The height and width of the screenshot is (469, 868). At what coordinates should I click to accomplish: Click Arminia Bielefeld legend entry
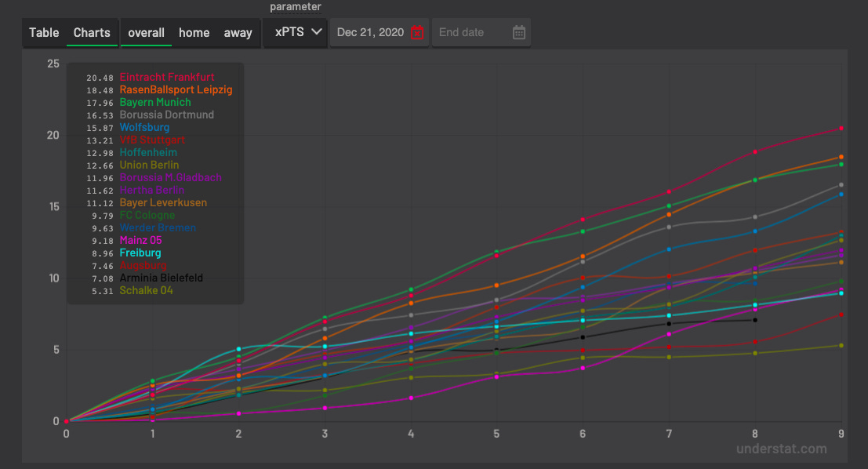click(x=161, y=278)
